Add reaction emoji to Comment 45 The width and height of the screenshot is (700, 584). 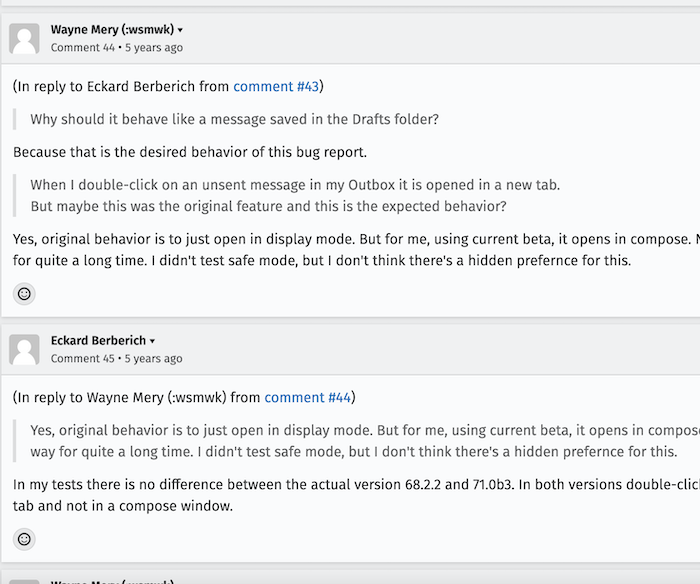point(24,539)
